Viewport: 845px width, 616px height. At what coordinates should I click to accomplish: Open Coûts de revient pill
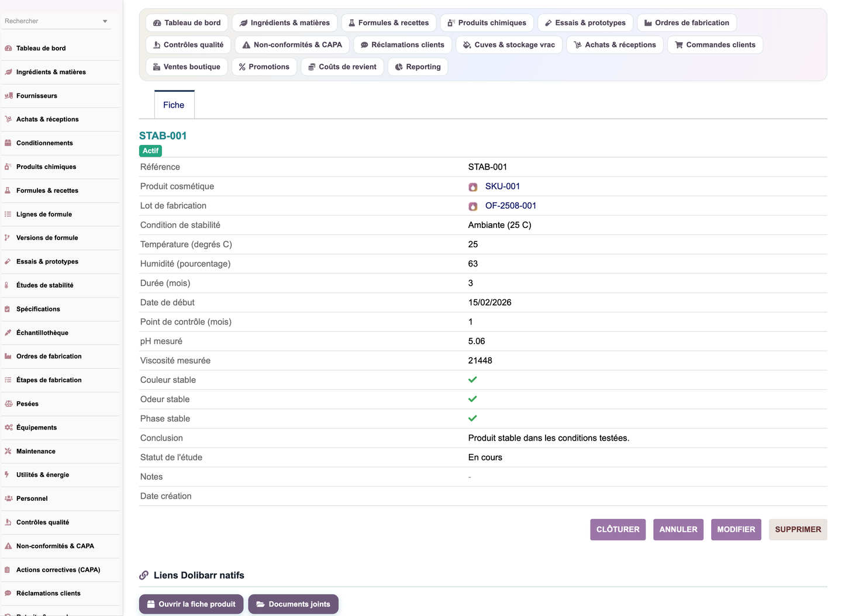click(343, 67)
